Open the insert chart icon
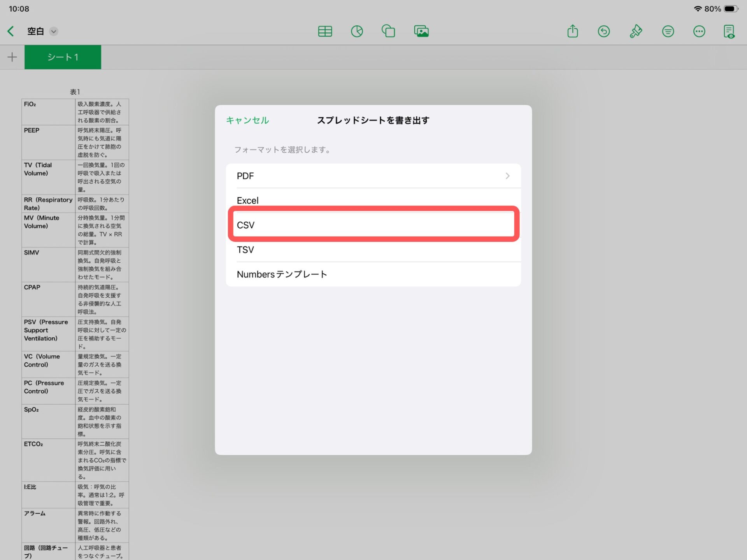The width and height of the screenshot is (747, 560). pyautogui.click(x=357, y=31)
